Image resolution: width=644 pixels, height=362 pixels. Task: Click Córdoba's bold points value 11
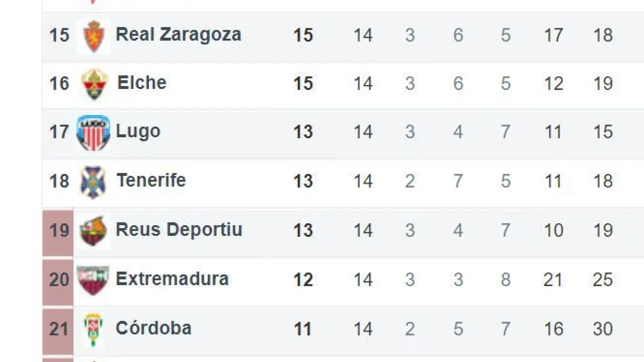click(x=303, y=329)
